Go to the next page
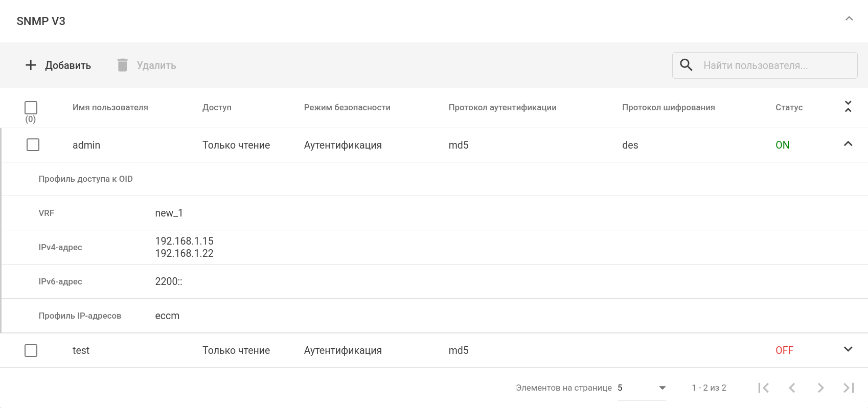 820,388
